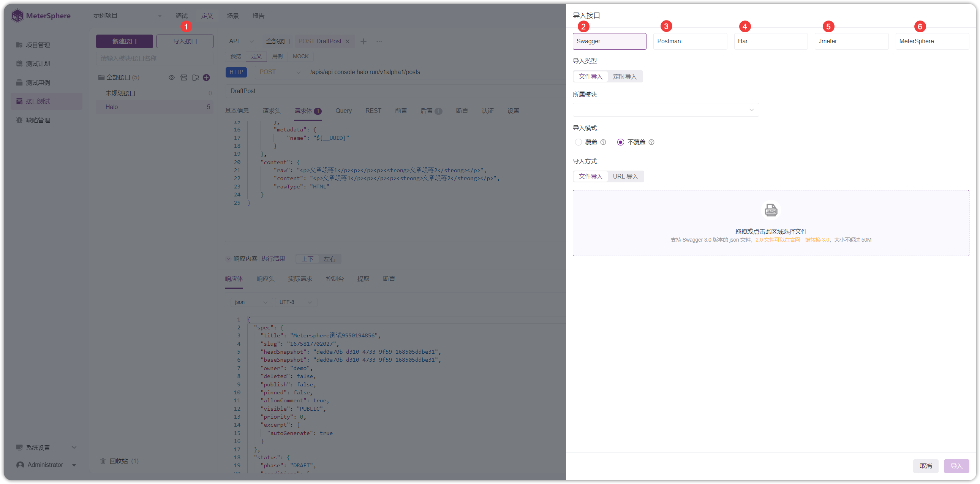This screenshot has width=980, height=484.
Task: Open the 示例项目 project dropdown
Action: click(x=127, y=16)
